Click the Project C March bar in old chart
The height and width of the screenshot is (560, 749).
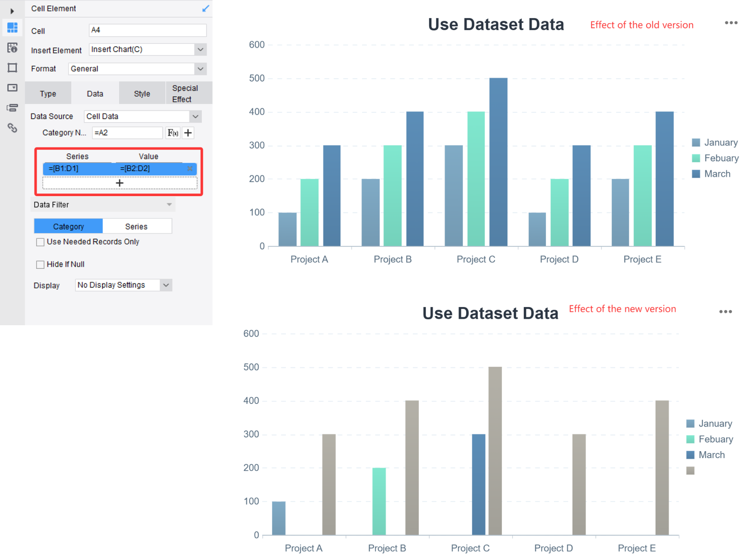498,162
